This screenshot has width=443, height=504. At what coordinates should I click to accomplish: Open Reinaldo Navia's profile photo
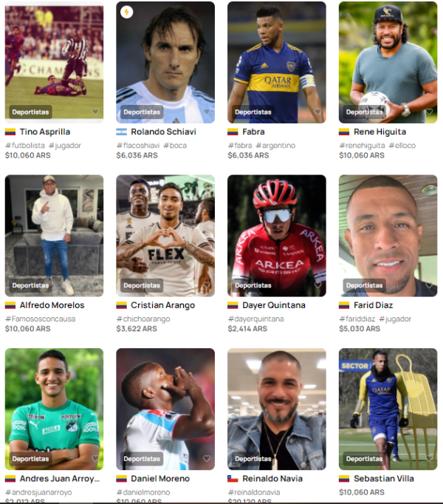[277, 409]
